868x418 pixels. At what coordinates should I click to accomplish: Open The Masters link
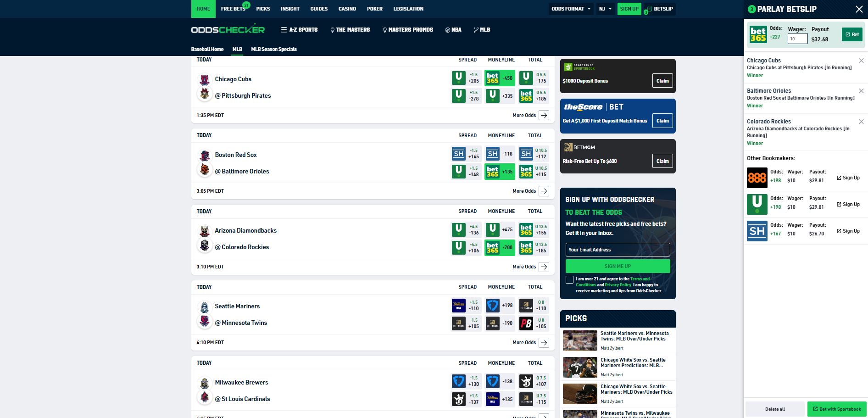(350, 30)
